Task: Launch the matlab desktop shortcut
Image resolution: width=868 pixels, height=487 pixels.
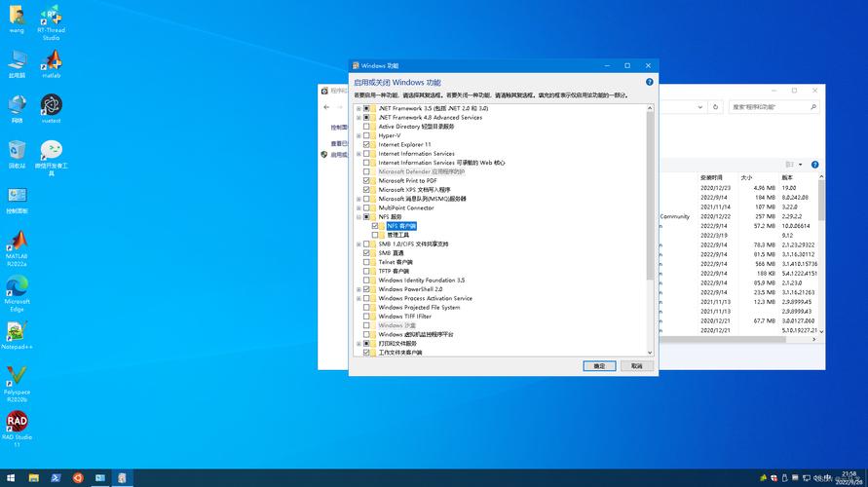Action: [51, 63]
